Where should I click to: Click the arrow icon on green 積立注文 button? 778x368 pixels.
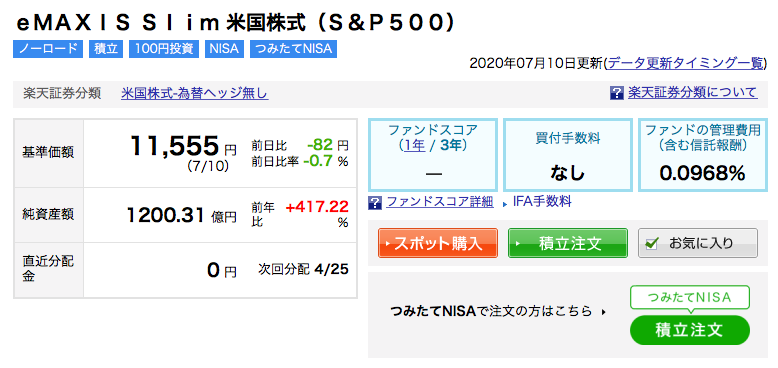[x=519, y=244]
